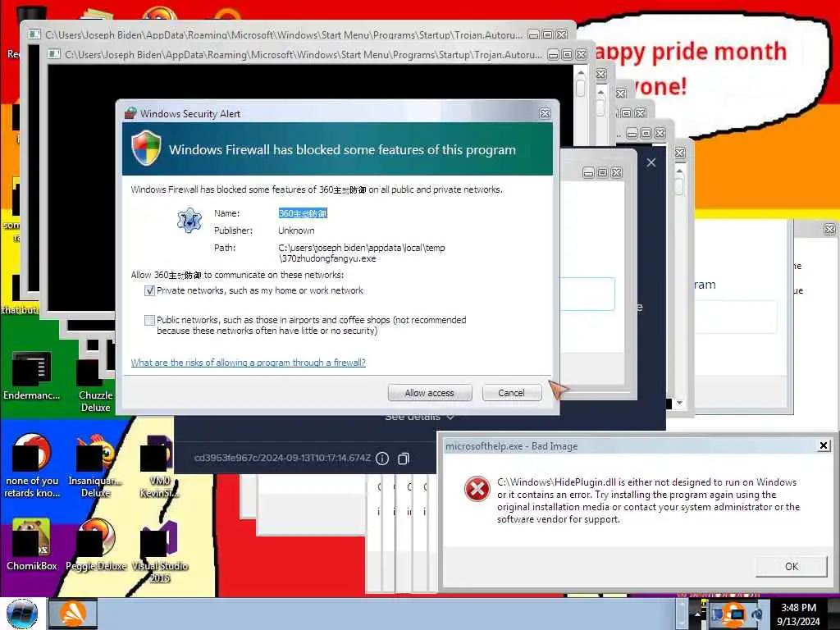Click the console window scrollbar up arrow
Screen dimensions: 840x630
pos(581,73)
